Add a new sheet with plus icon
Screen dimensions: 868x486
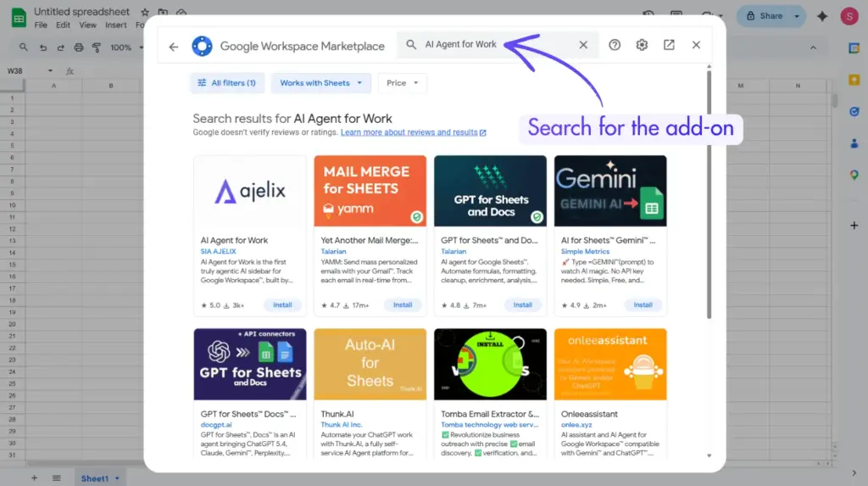click(x=34, y=478)
